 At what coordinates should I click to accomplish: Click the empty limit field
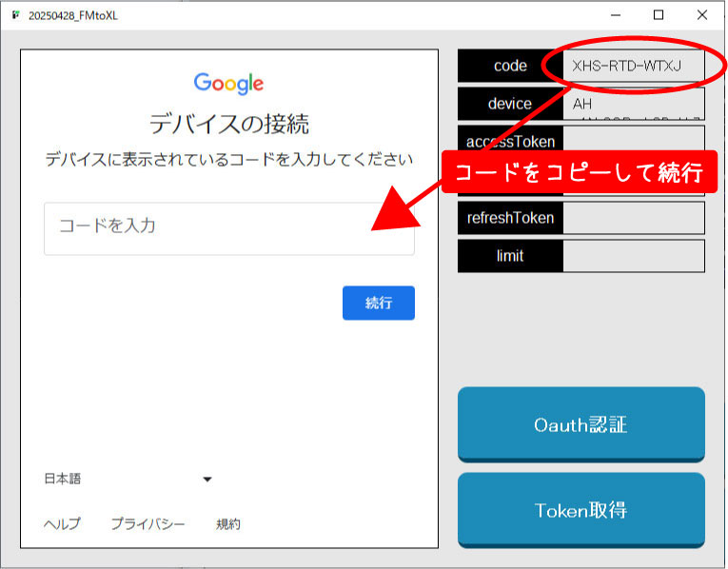[634, 256]
